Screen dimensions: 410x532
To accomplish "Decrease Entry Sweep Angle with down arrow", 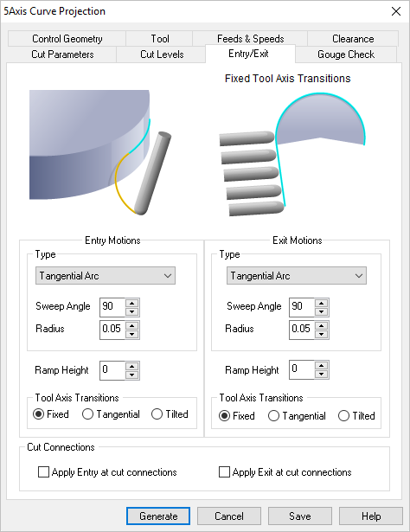I will [132, 311].
